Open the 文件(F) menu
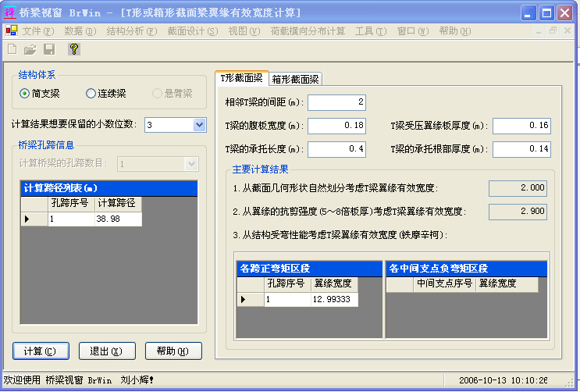 38,31
